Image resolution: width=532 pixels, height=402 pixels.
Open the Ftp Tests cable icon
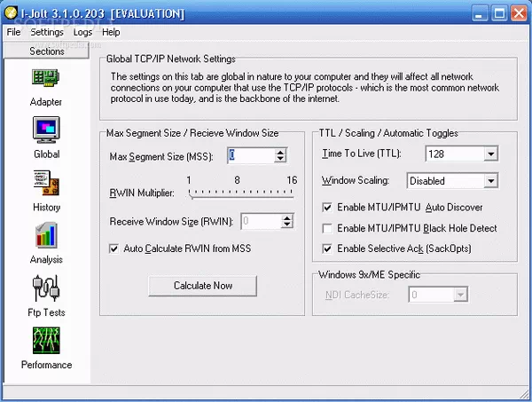coord(46,288)
